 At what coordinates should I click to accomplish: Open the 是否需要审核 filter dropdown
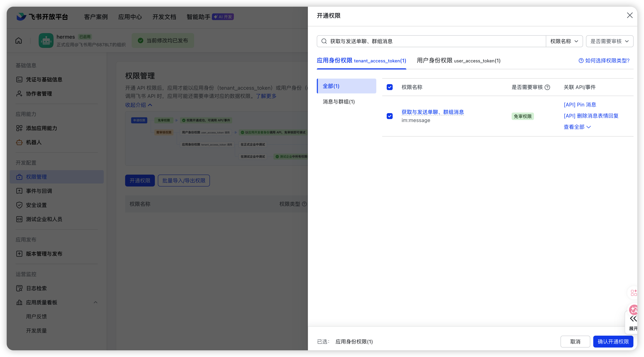click(609, 41)
